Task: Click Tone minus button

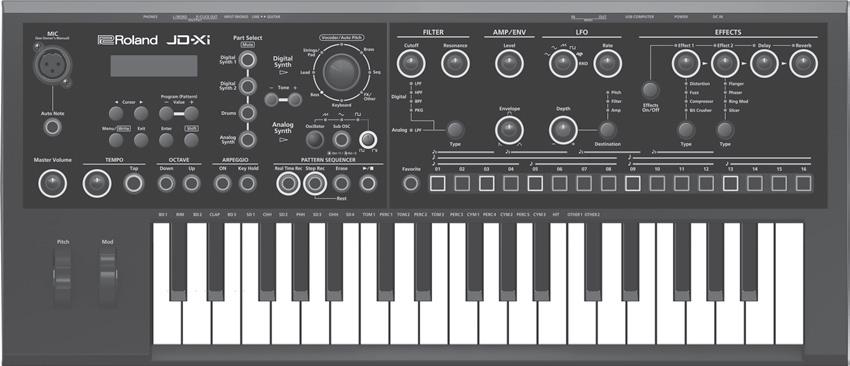Action: click(271, 100)
